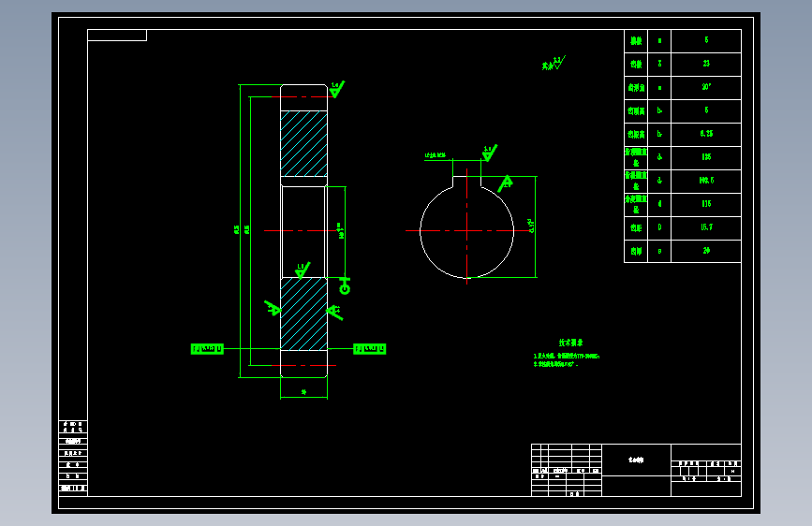Select the technical requirements heading text
The image size is (812, 526).
[570, 343]
